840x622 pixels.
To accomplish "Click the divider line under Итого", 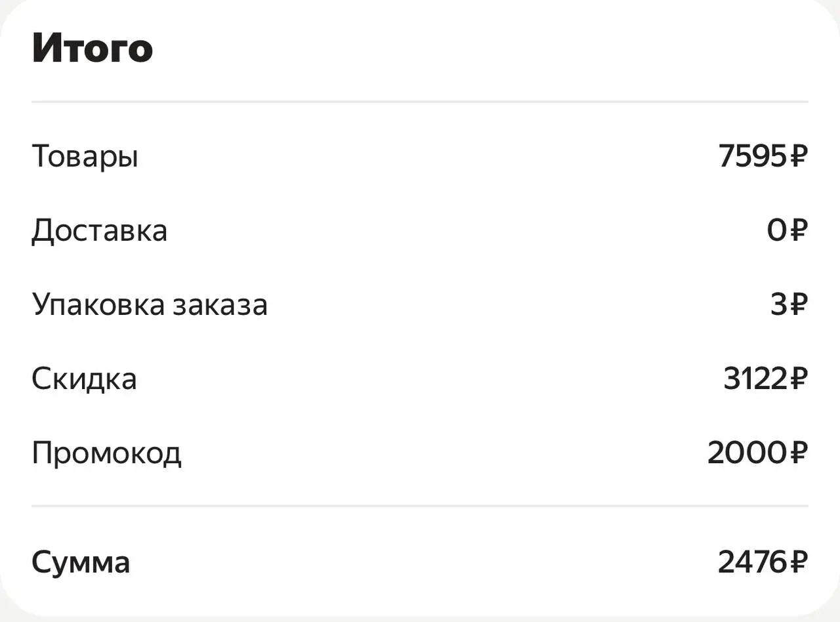I will tap(420, 102).
